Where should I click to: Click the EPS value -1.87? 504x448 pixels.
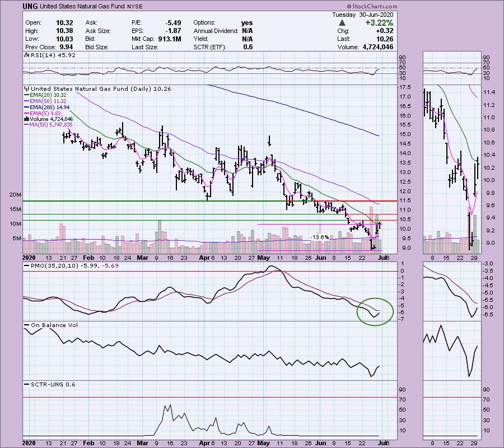(174, 31)
